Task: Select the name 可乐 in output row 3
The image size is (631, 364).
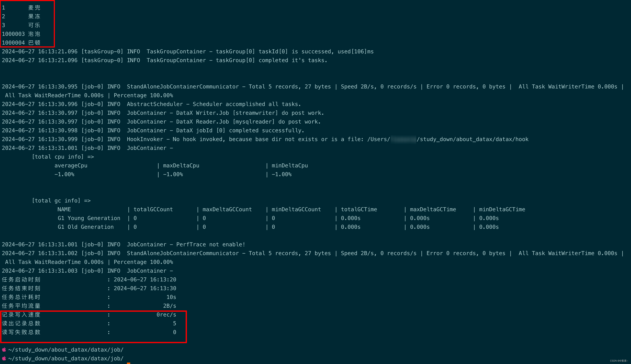Action: (x=34, y=25)
